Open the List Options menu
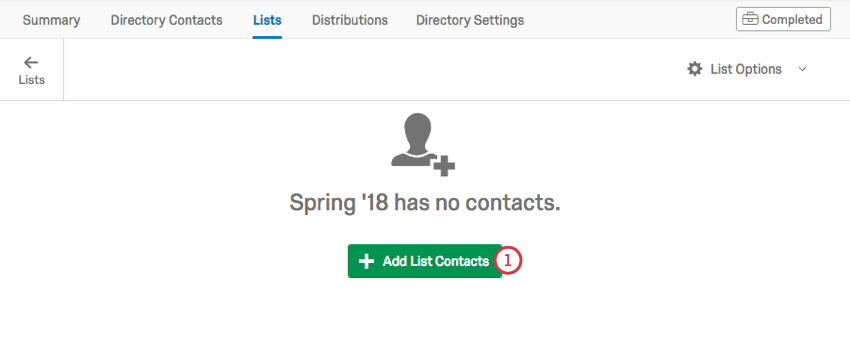 pos(747,69)
